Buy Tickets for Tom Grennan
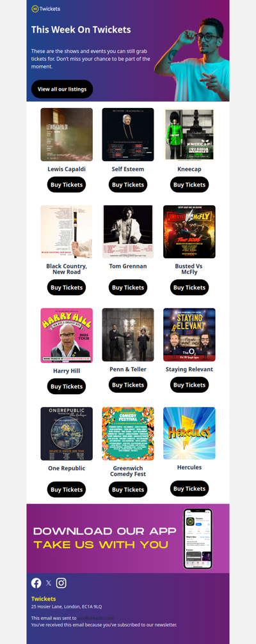Viewport: 256px width, 644px height. 128,287
